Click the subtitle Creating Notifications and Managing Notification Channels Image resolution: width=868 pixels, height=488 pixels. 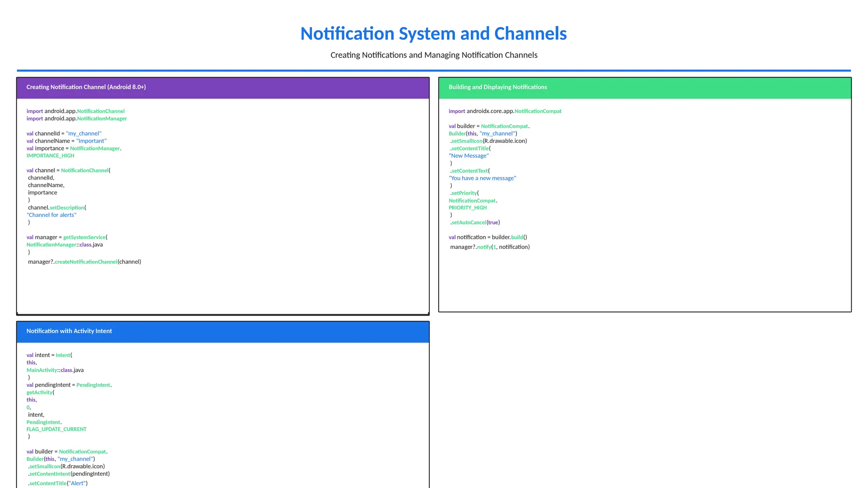[x=434, y=55]
